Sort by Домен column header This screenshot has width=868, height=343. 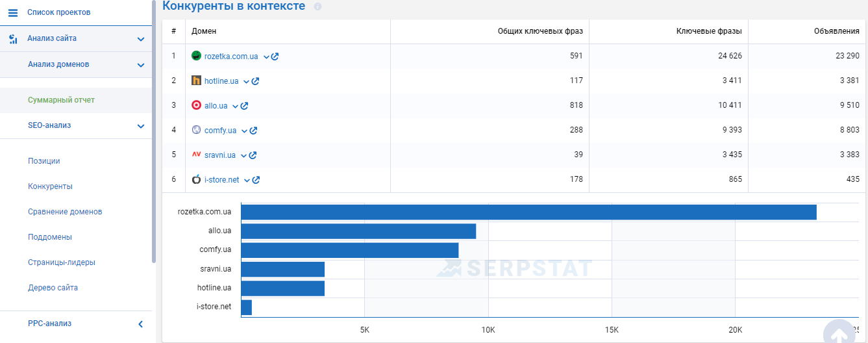tap(204, 31)
